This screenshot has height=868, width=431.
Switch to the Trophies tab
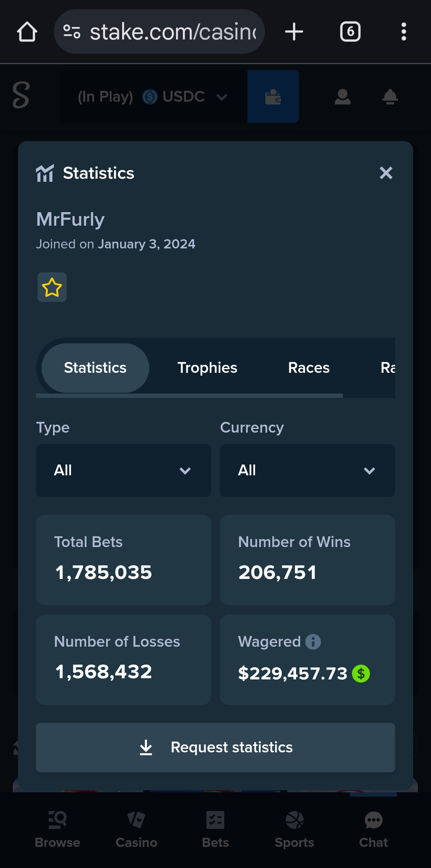pos(207,368)
